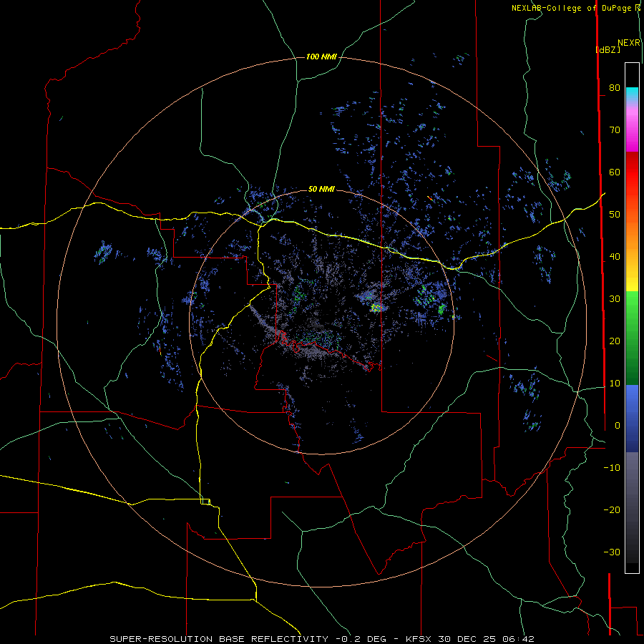Viewport: 644px width, 644px height.
Task: Click the cyan segment of the color bar
Action: click(x=632, y=94)
